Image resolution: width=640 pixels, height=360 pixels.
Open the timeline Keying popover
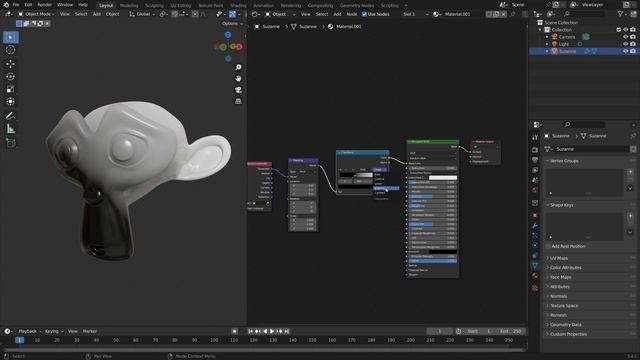point(54,331)
